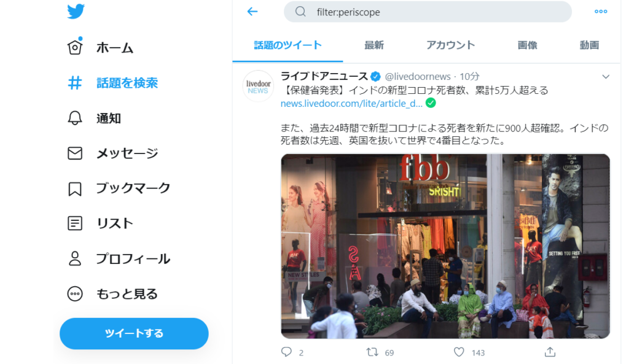Screen dimensions: 629x364
Task: Switch to アカウント tab
Action: (450, 45)
